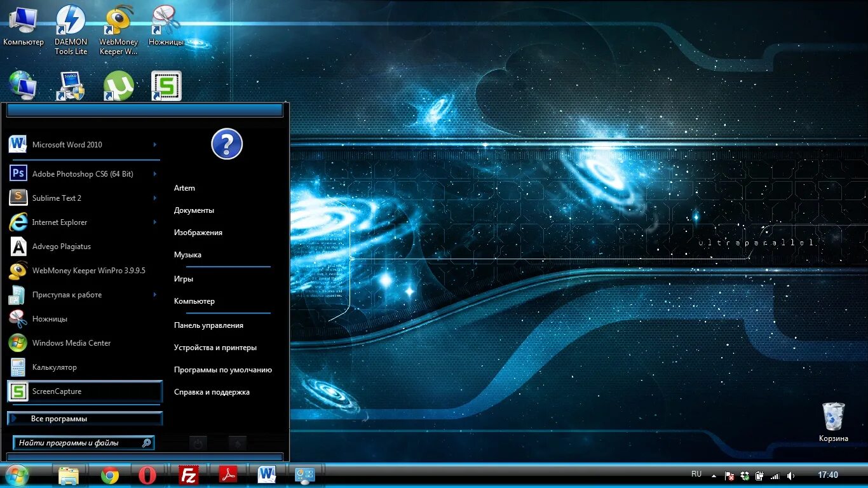This screenshot has width=868, height=488.
Task: Click the power plug tray icon
Action: [760, 476]
